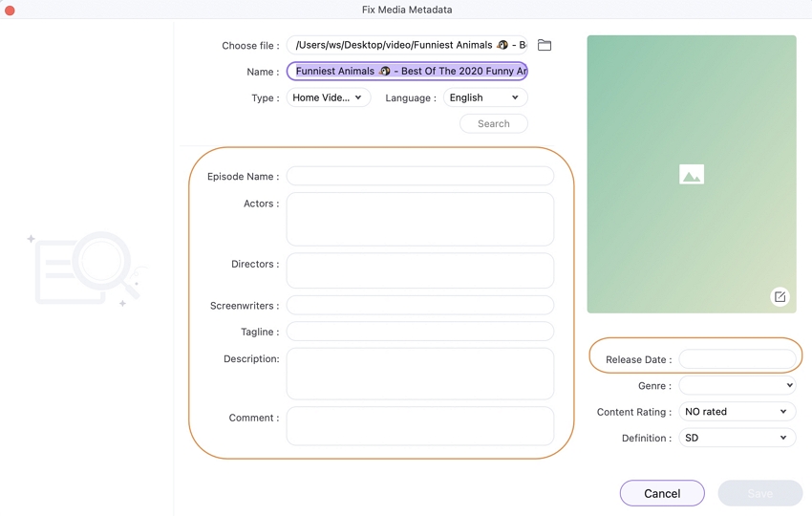812x516 pixels.
Task: Open the Type dropdown
Action: tap(328, 97)
